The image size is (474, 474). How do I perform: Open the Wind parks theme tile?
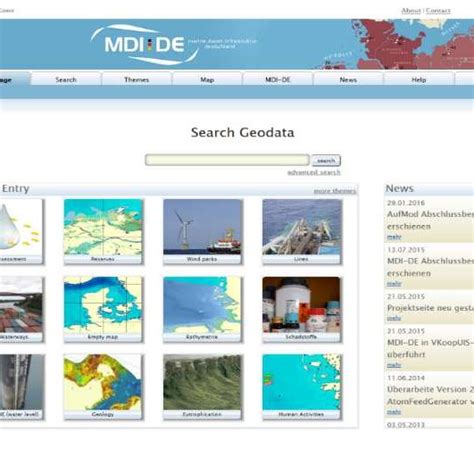tap(202, 232)
